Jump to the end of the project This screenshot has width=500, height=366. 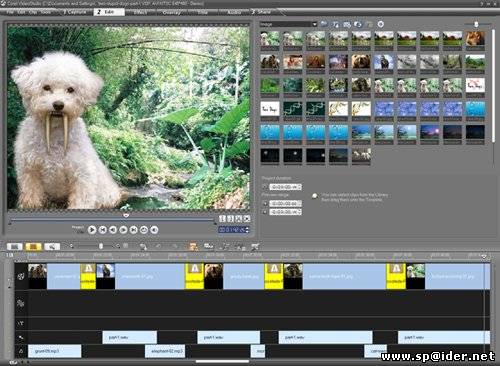point(134,230)
